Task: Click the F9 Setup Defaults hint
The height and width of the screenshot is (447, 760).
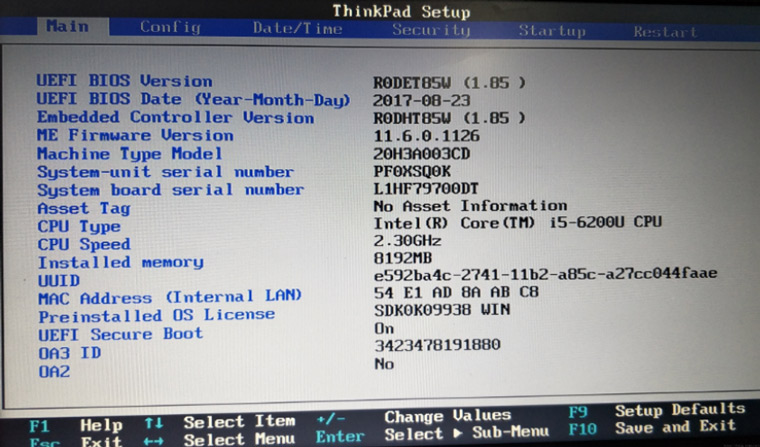Action: [657, 411]
